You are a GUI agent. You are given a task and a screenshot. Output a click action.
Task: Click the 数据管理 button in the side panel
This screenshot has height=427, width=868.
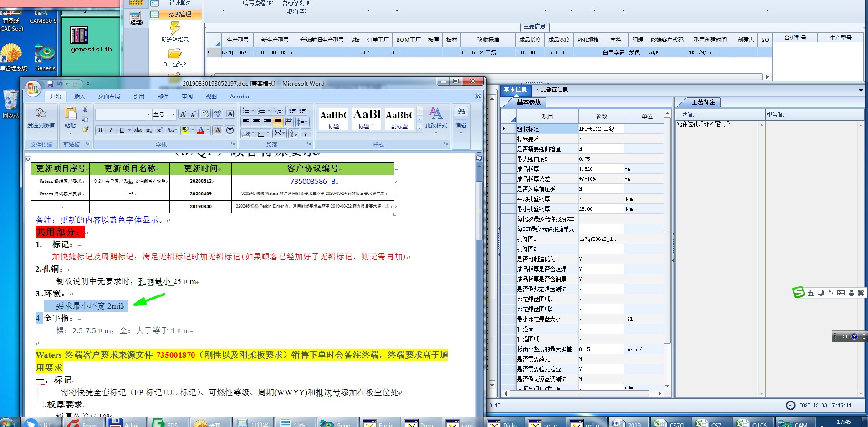pos(175,14)
